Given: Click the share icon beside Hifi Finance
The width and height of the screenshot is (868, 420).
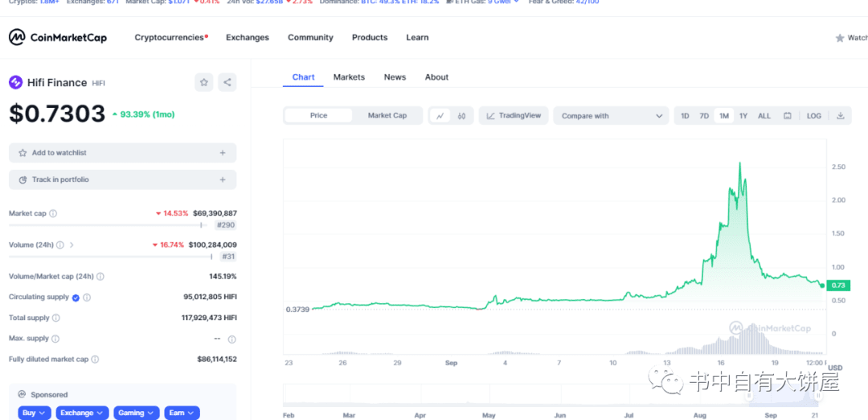Looking at the screenshot, I should 227,82.
